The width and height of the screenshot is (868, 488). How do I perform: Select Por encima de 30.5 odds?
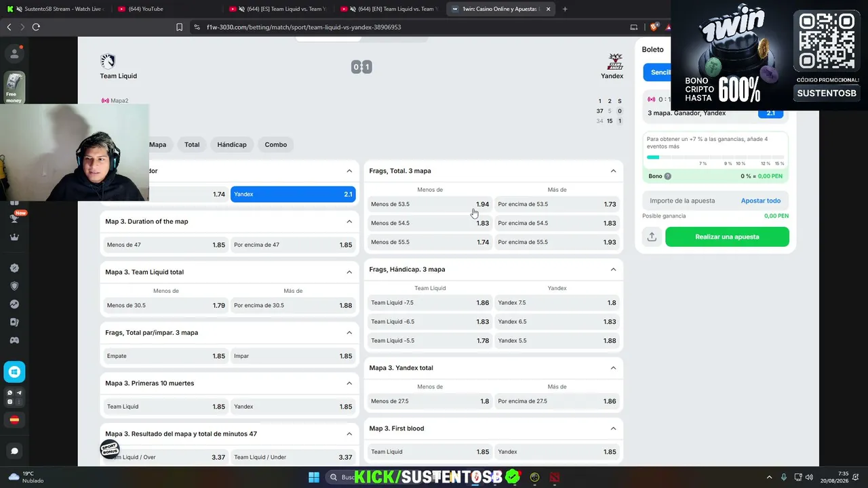(293, 306)
